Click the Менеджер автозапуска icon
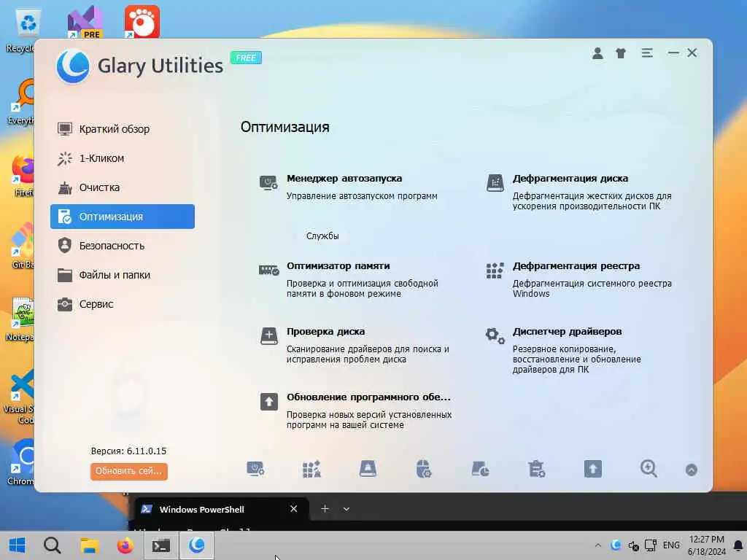Image resolution: width=747 pixels, height=560 pixels. (x=268, y=183)
